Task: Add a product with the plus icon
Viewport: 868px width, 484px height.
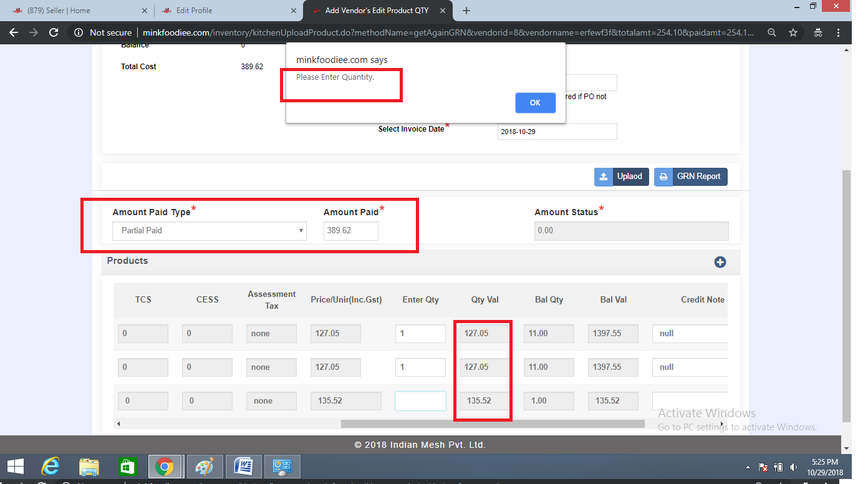Action: coord(720,262)
